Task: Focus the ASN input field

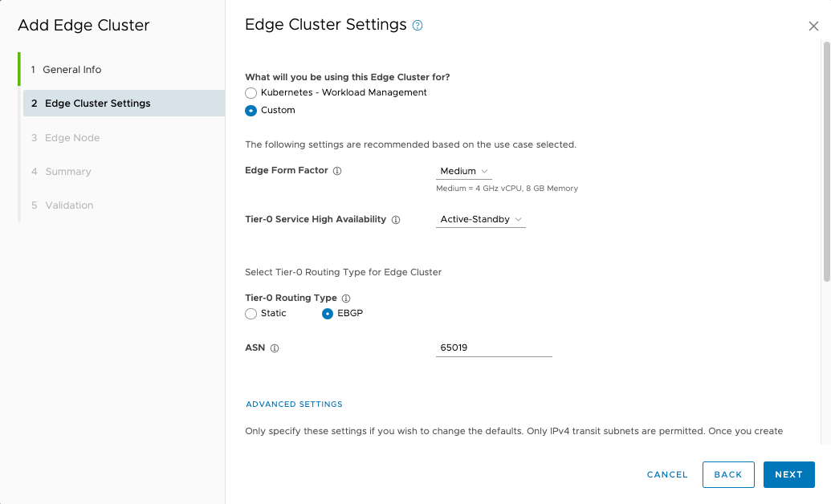Action: (x=494, y=348)
